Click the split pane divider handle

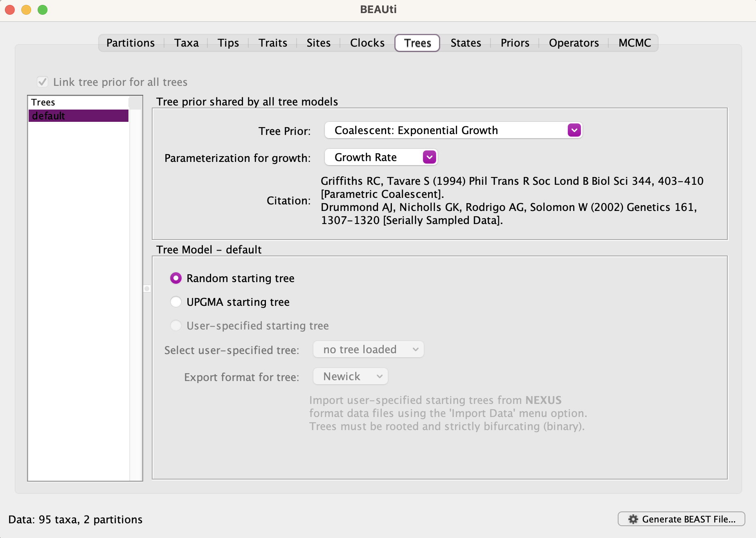(x=147, y=289)
